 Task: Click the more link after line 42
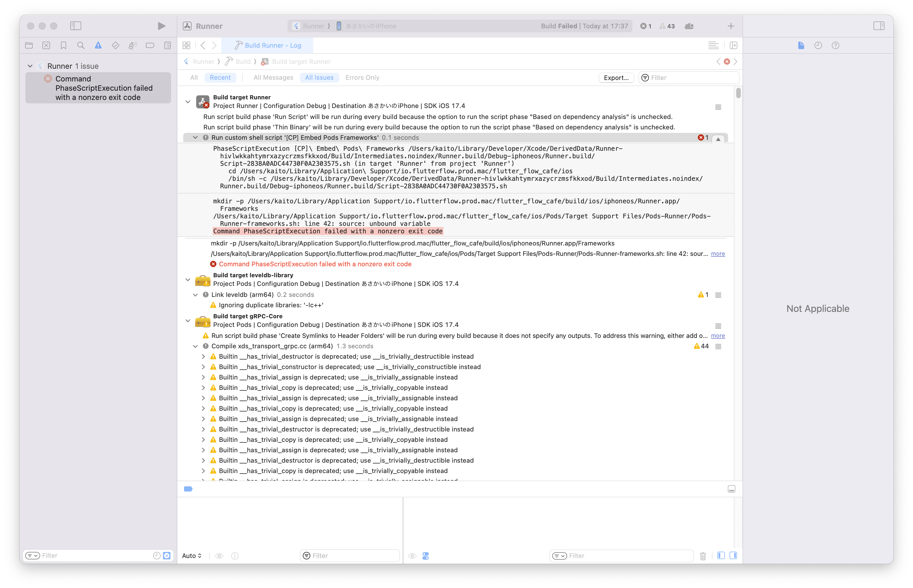[x=717, y=254]
